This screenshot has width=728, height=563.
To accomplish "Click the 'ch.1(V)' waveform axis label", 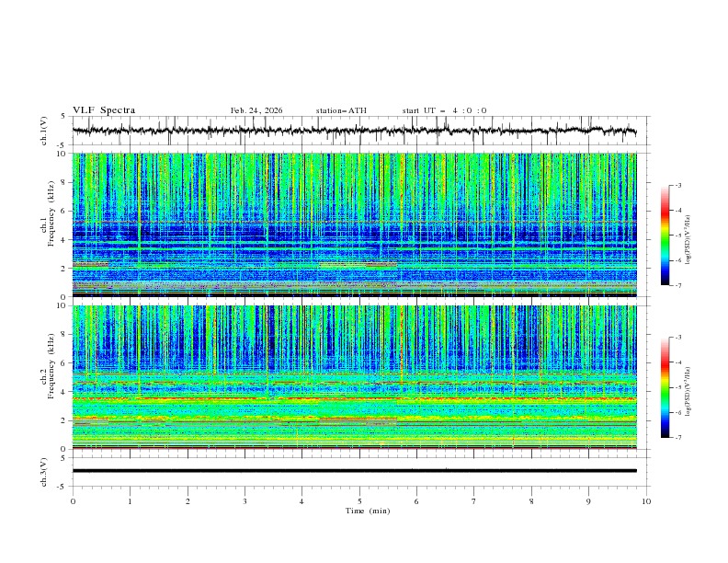I will click(x=44, y=131).
